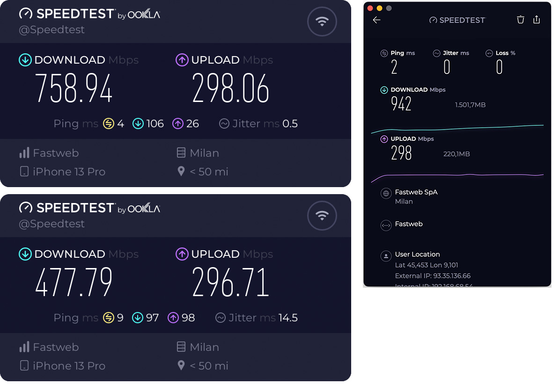Select the External IP address text
The width and height of the screenshot is (560, 392).
[433, 276]
